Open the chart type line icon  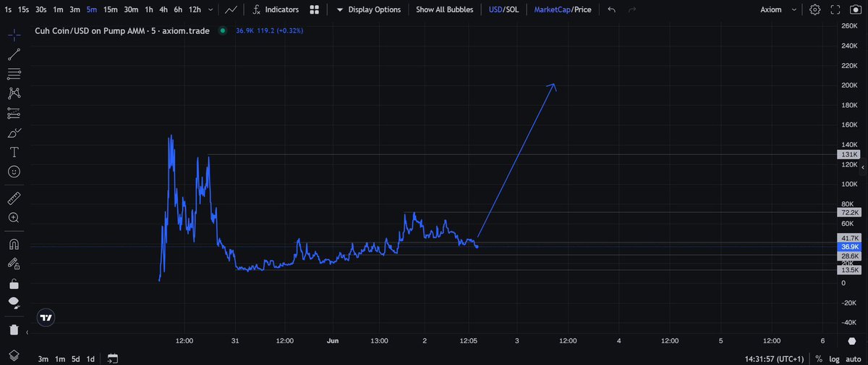point(231,9)
